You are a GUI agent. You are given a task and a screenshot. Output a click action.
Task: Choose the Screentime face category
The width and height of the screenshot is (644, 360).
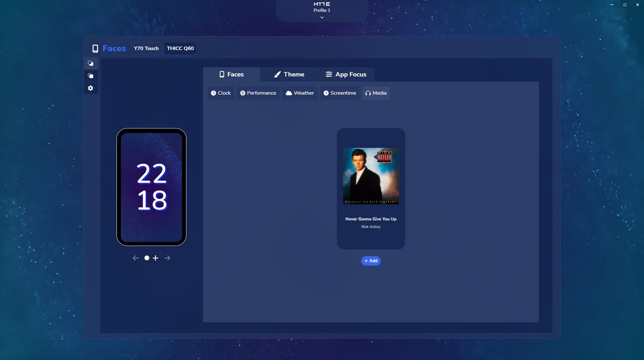(x=340, y=93)
